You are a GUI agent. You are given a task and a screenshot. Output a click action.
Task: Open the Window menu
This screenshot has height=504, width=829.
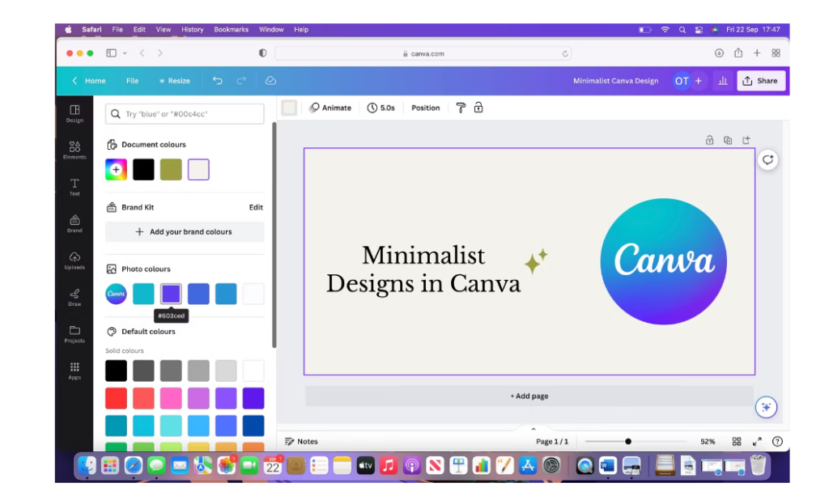click(x=271, y=30)
